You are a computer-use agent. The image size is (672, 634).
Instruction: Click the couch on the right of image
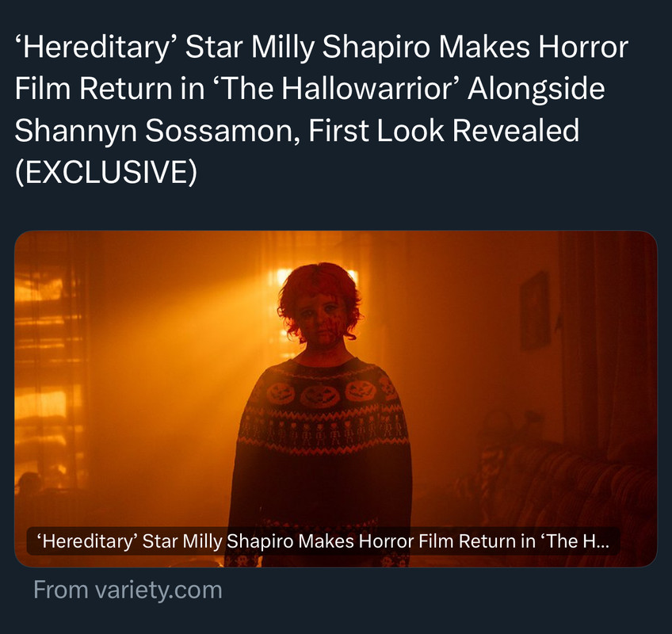[570, 493]
